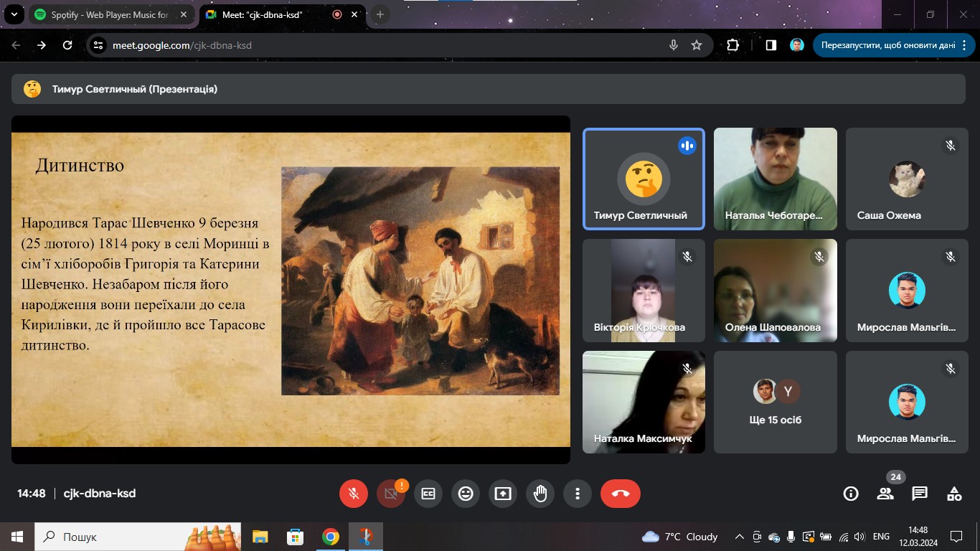The height and width of the screenshot is (551, 980).
Task: Open File Explorer from the taskbar
Action: pyautogui.click(x=260, y=537)
